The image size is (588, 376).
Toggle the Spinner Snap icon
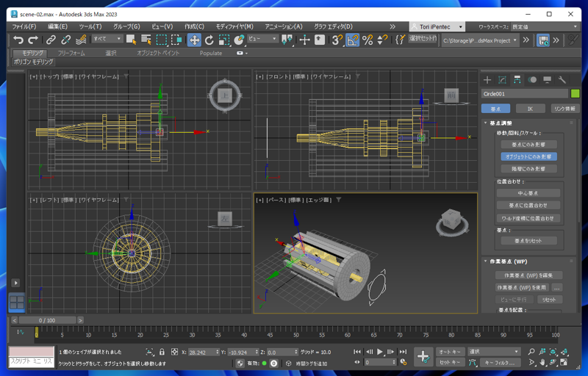pyautogui.click(x=382, y=40)
